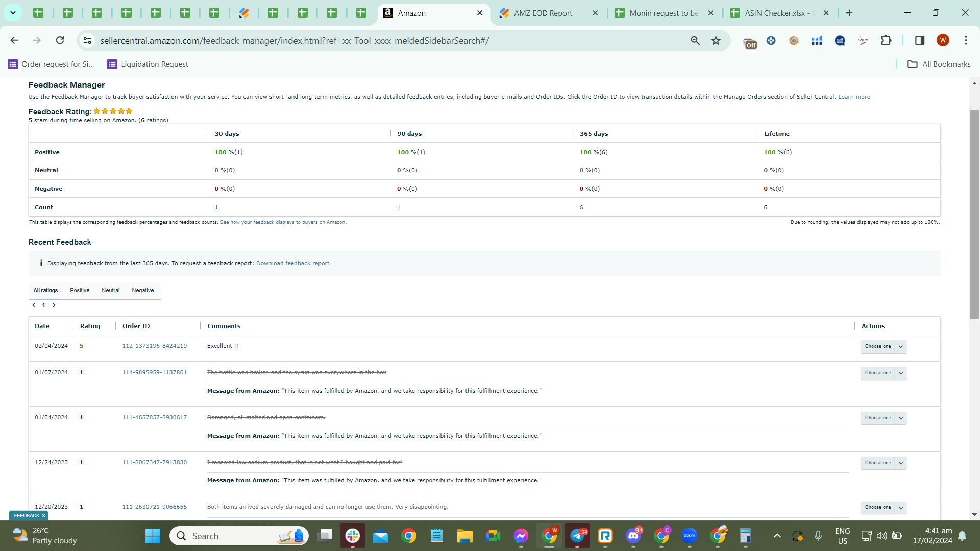Click the taskbar Search box
Screen dimensions: 980x551
tap(239, 536)
